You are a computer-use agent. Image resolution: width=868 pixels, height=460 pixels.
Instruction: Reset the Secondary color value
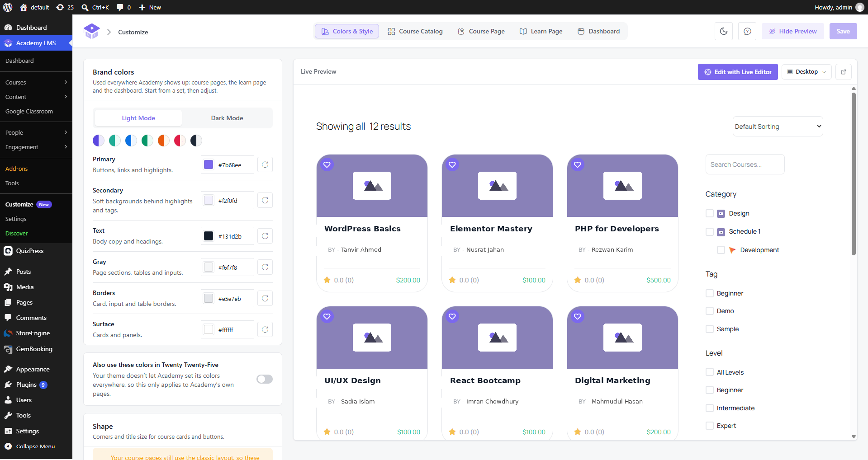(265, 200)
